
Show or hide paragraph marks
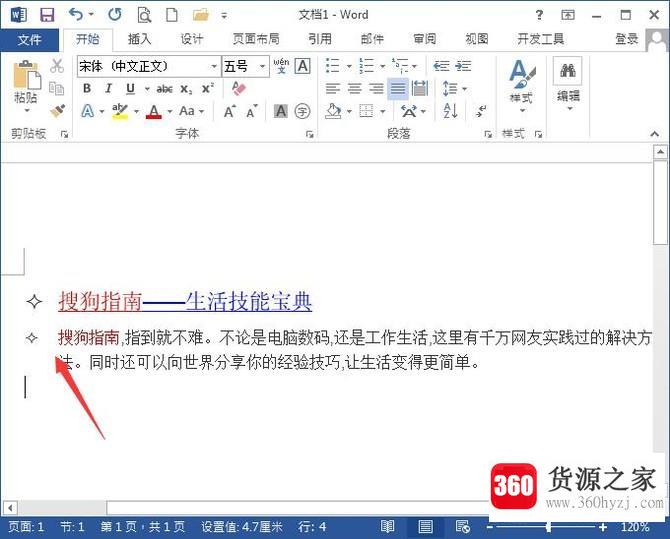[481, 111]
